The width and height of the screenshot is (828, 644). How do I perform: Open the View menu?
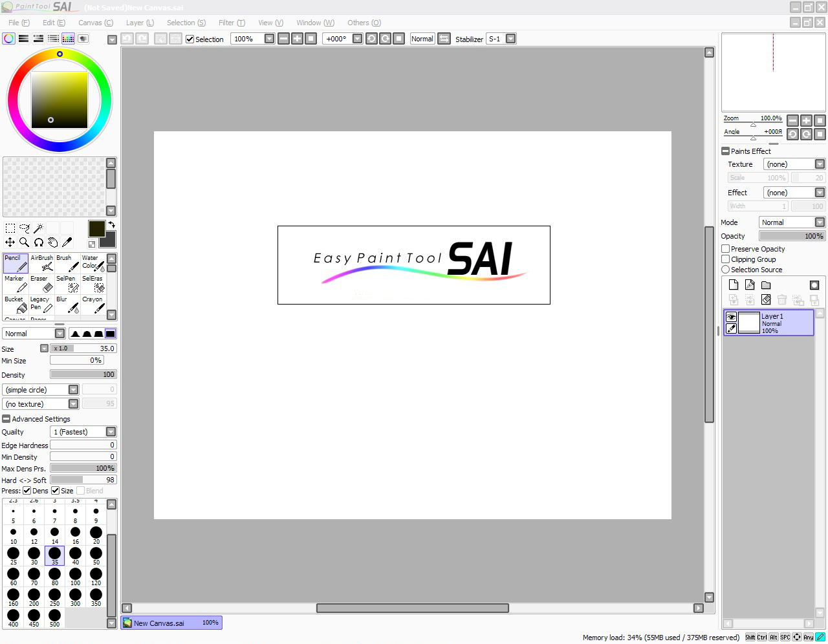[x=270, y=23]
